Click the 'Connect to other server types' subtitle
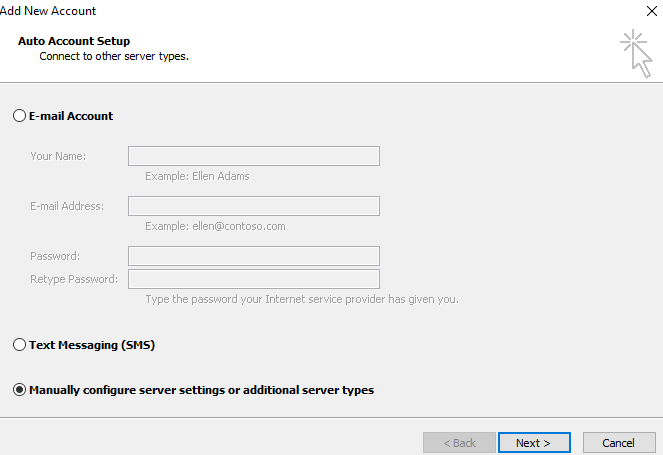The height and width of the screenshot is (455, 663). pyautogui.click(x=114, y=56)
